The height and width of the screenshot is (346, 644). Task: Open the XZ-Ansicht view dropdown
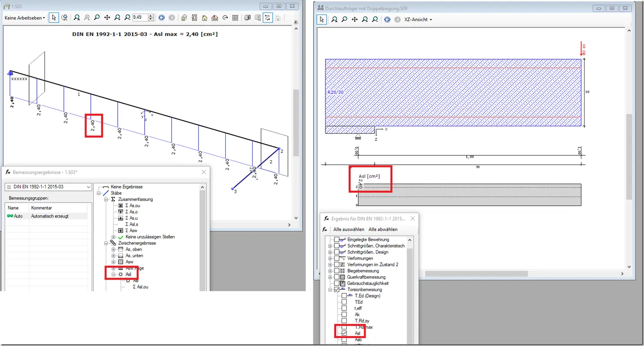[x=418, y=20]
